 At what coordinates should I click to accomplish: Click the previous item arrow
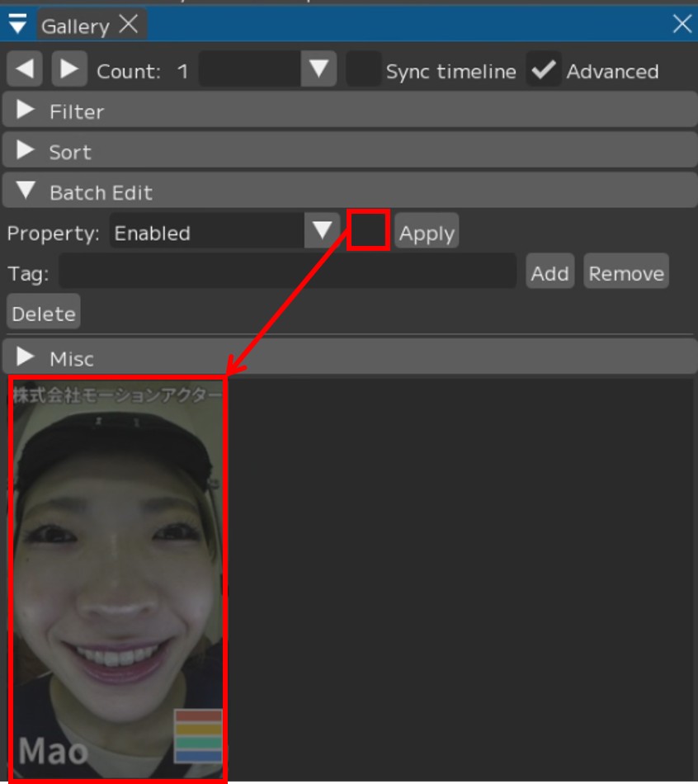pos(23,68)
